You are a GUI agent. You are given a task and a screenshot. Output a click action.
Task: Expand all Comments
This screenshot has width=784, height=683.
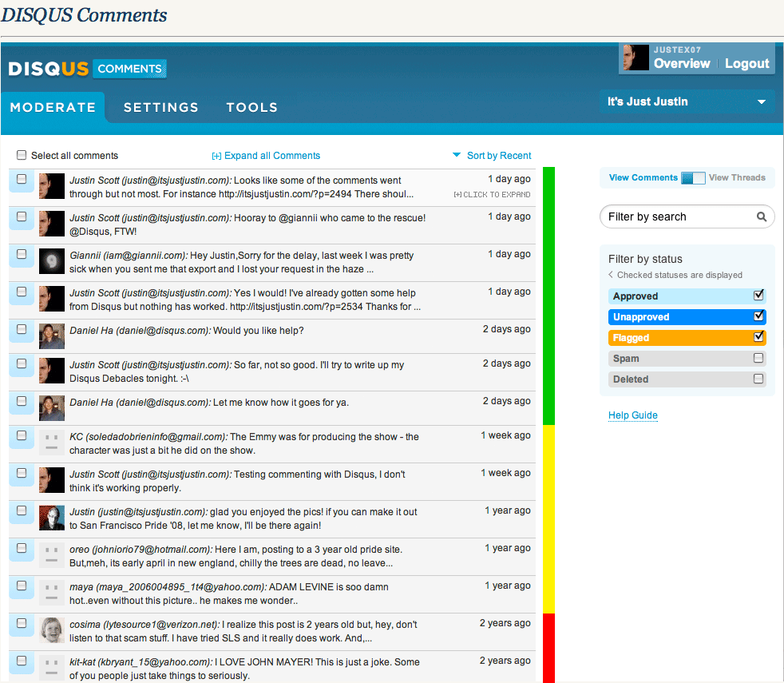click(x=266, y=156)
